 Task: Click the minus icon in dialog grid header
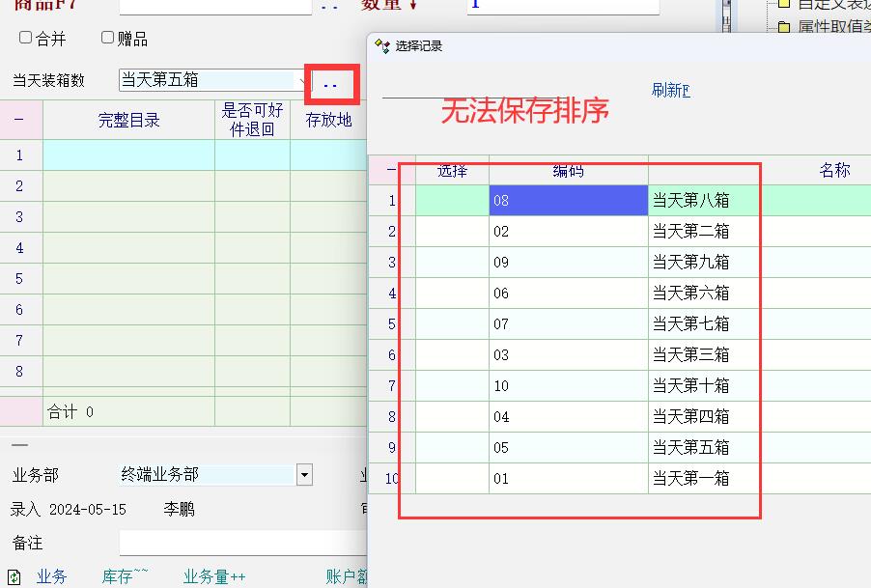coord(391,171)
